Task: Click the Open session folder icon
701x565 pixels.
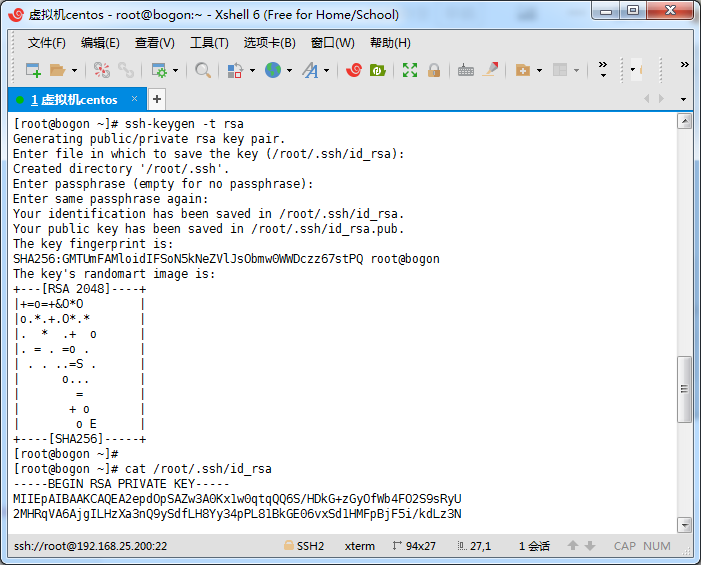Action: tap(58, 70)
